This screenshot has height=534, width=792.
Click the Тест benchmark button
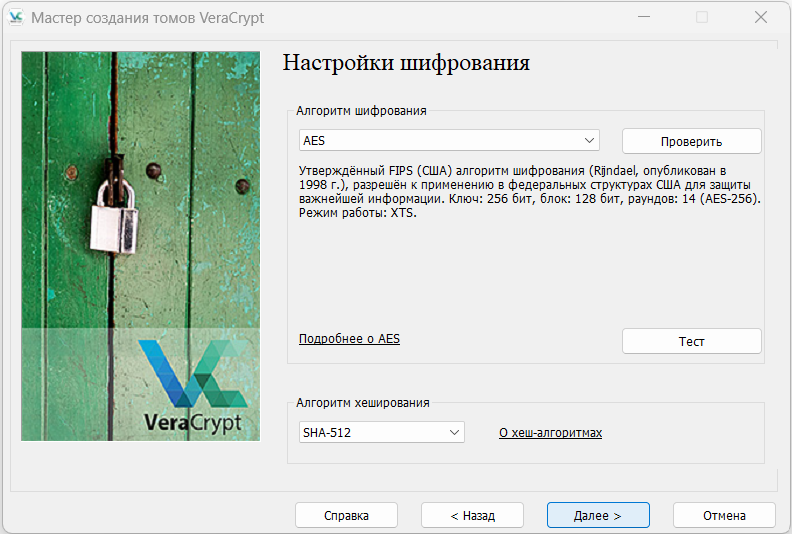691,342
